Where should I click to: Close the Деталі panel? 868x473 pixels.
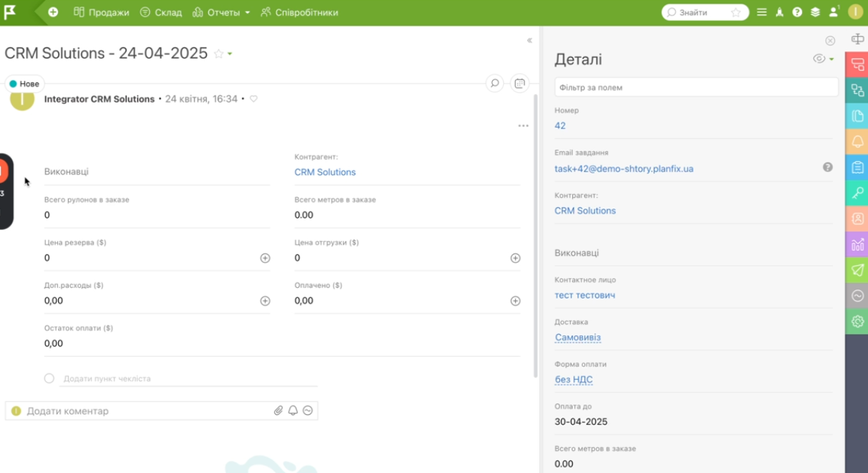830,41
